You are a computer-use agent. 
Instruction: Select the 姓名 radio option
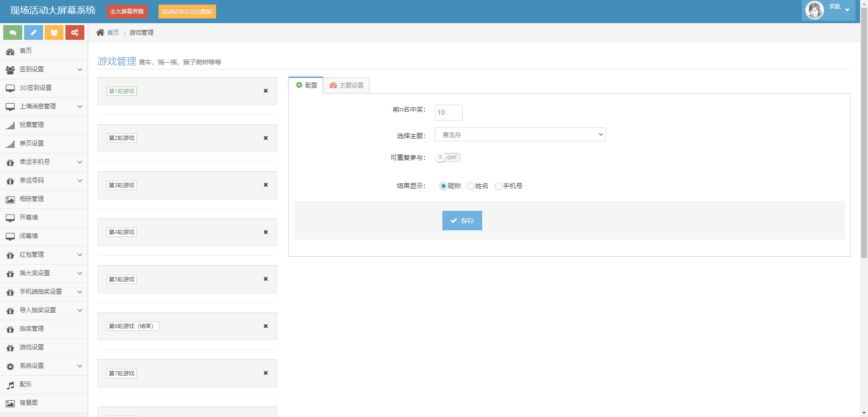point(471,186)
